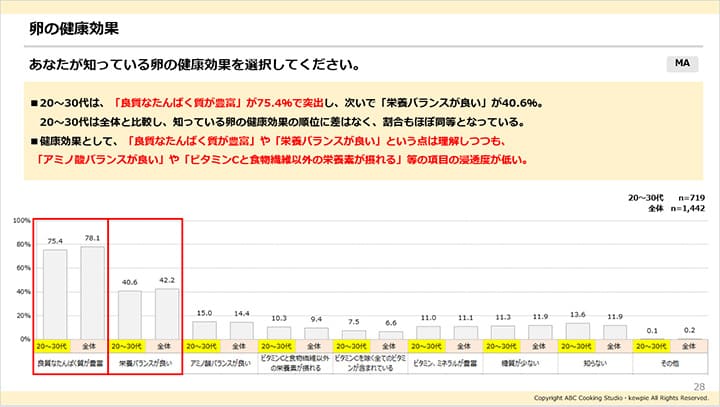Viewport: 720px width, 407px height.
Task: Click the 75.4 value label
Action: [x=55, y=241]
